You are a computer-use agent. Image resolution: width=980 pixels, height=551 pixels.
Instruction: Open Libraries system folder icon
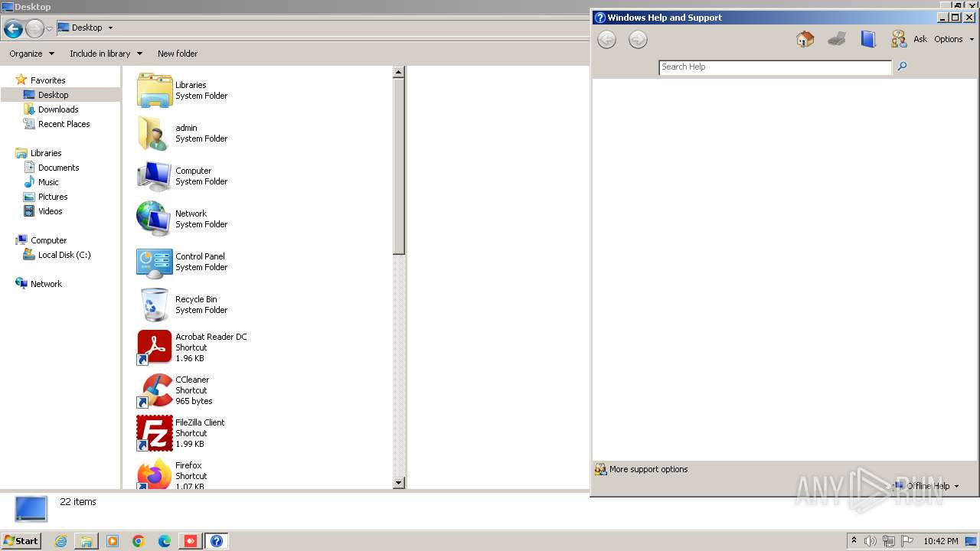click(x=155, y=90)
